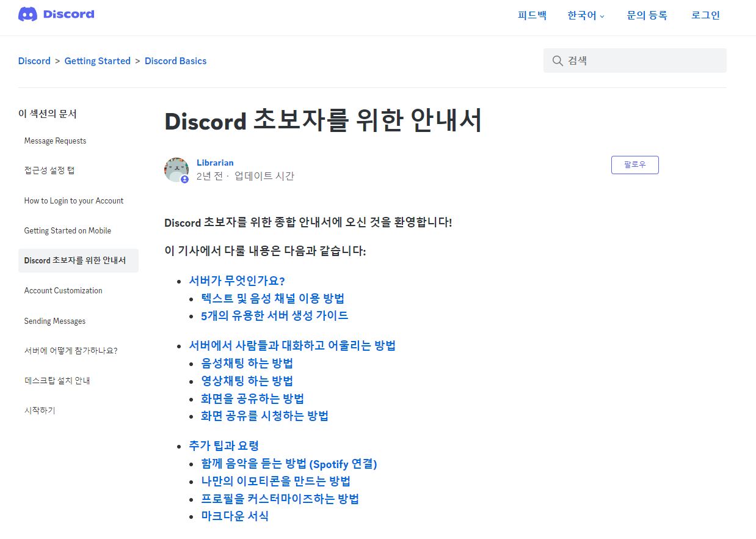Select Discord 초보자를 위한 안내서 sidebar item

78,260
